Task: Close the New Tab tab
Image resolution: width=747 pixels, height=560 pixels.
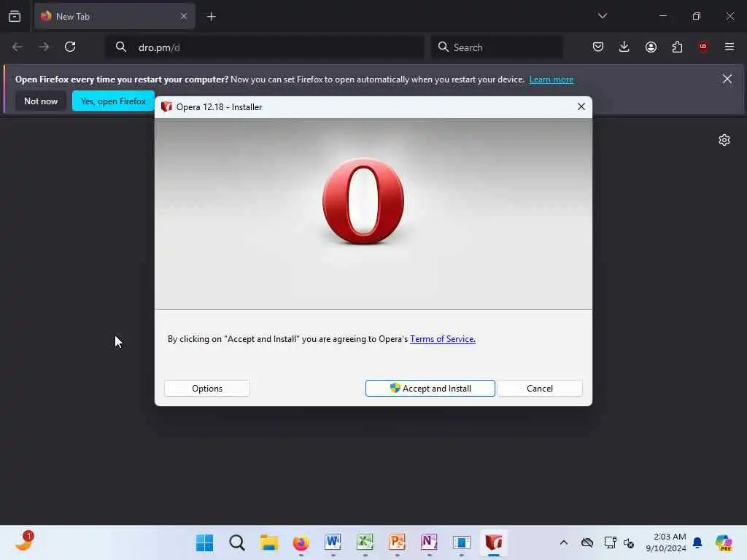Action: [184, 16]
